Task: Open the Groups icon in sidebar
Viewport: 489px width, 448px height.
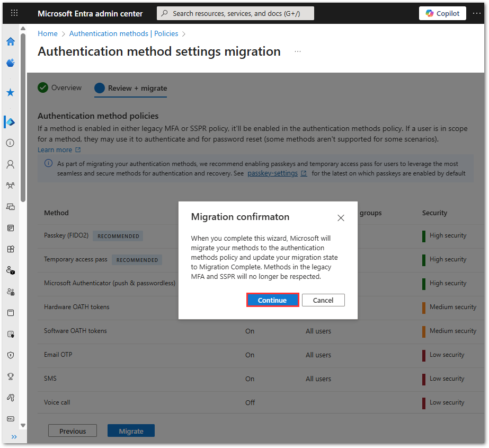Action: pos(10,186)
